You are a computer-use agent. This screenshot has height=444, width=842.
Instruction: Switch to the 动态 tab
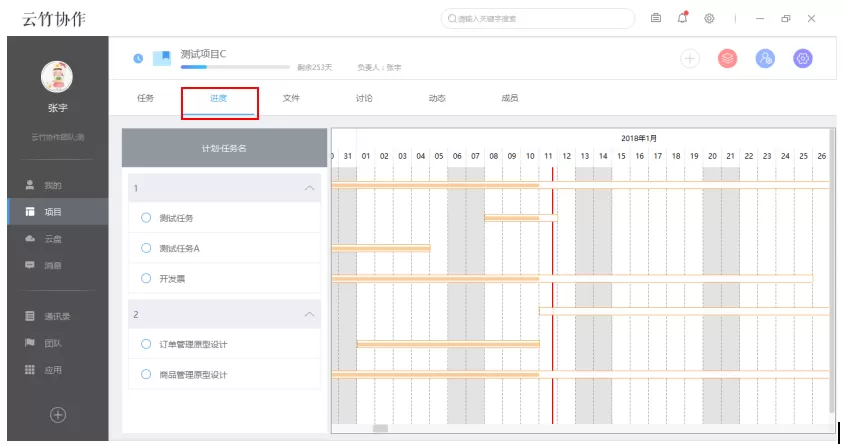437,98
